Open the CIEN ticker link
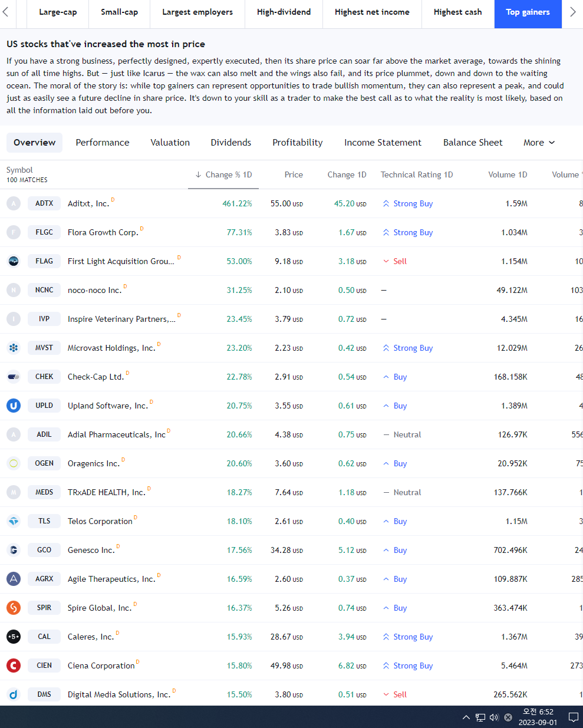 pos(44,666)
